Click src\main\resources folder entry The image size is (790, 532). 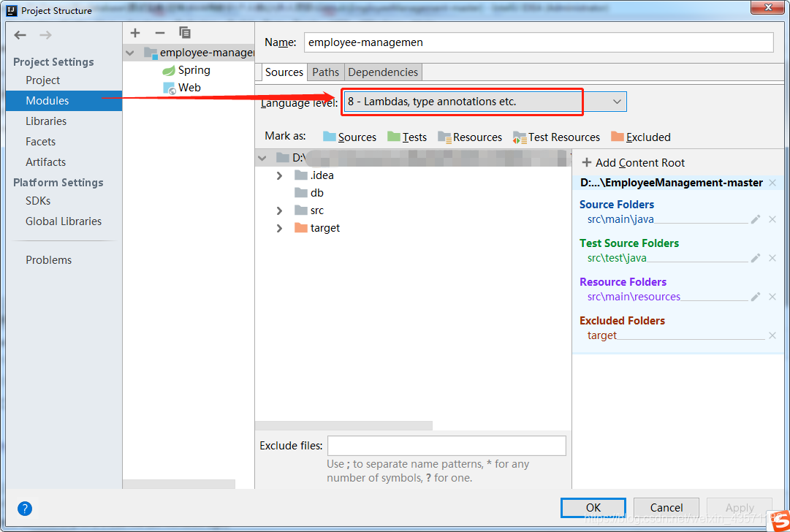(634, 297)
